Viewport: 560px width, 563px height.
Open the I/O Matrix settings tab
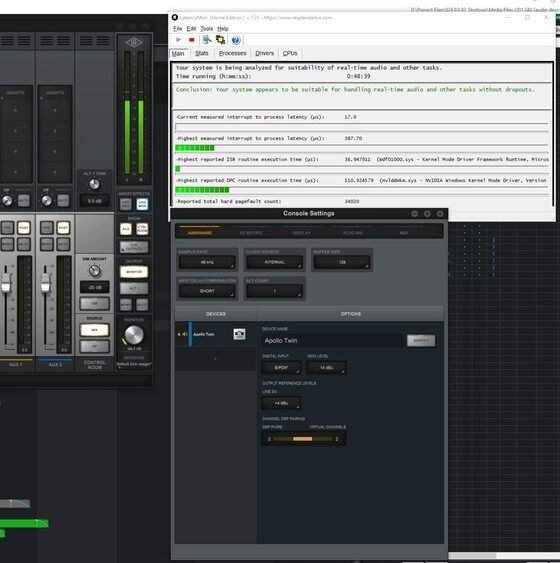(x=251, y=233)
